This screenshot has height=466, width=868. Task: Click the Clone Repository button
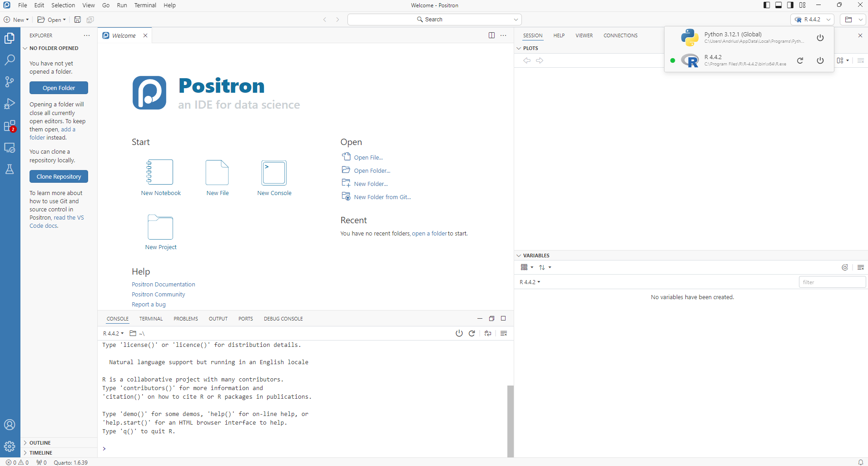pyautogui.click(x=59, y=176)
